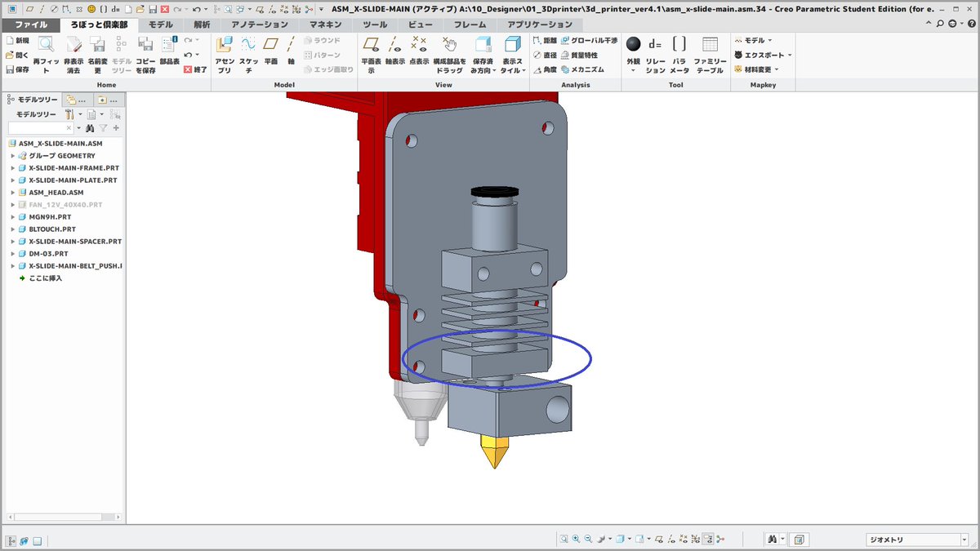The width and height of the screenshot is (980, 551).
Task: Open the モデル mapkey button
Action: [x=752, y=40]
